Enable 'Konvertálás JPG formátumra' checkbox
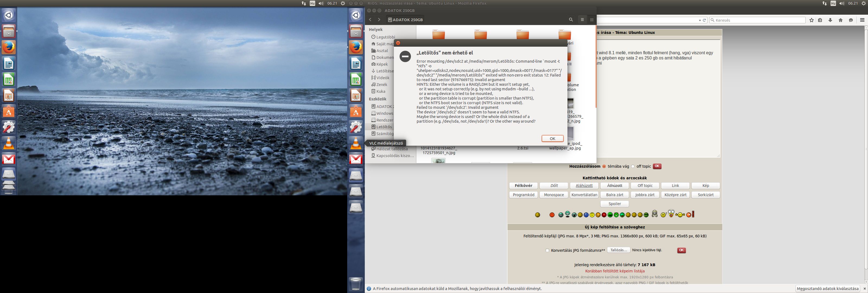This screenshot has height=293, width=868. click(547, 250)
